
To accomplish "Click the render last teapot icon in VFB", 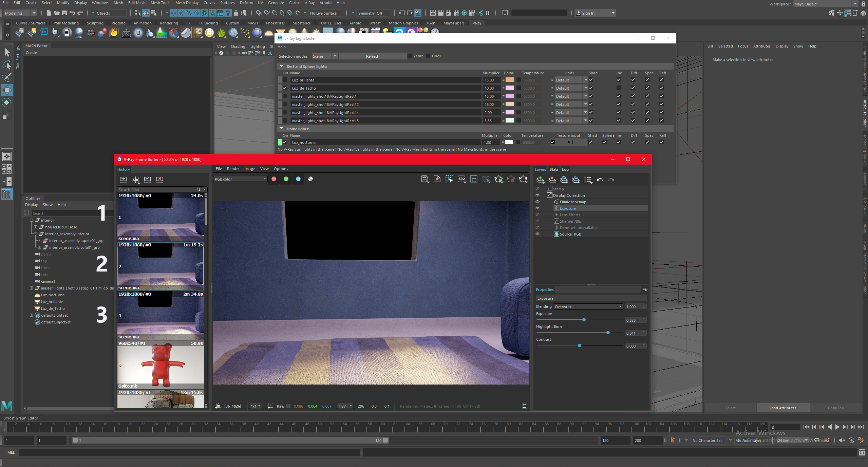I will point(523,179).
